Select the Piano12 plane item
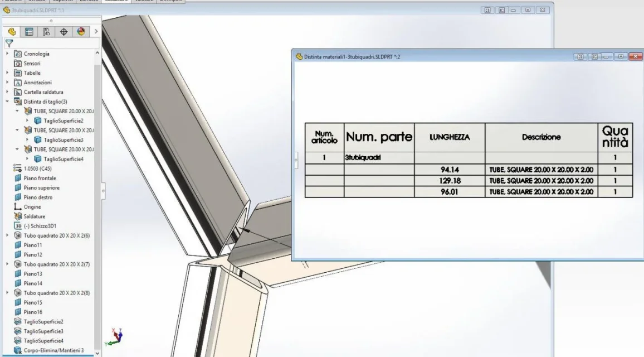Image resolution: width=644 pixels, height=357 pixels. pos(33,254)
